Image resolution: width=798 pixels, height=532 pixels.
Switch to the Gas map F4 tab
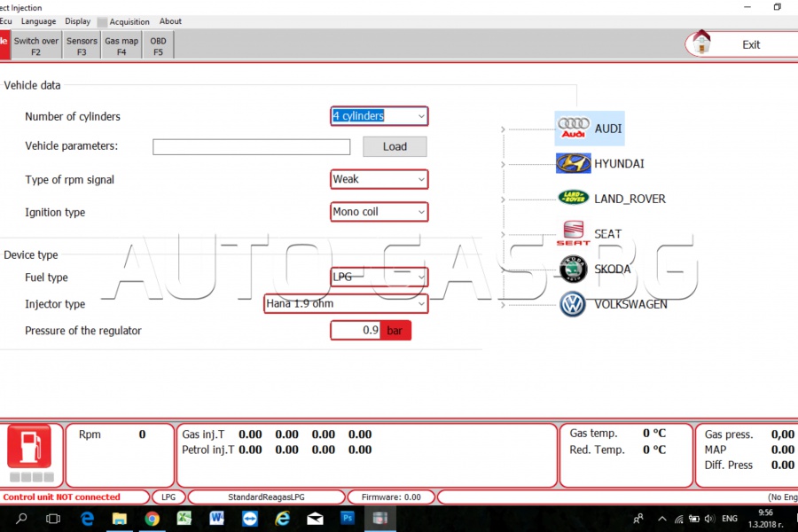pos(121,46)
